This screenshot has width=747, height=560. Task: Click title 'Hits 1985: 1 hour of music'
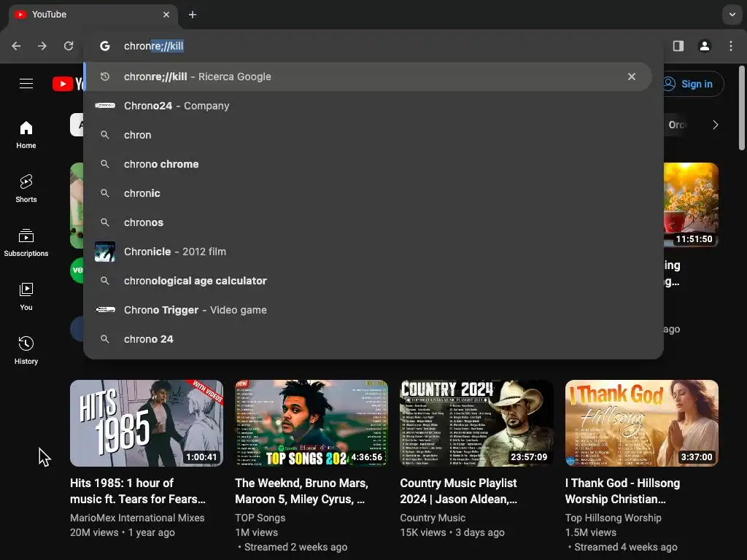tap(138, 491)
